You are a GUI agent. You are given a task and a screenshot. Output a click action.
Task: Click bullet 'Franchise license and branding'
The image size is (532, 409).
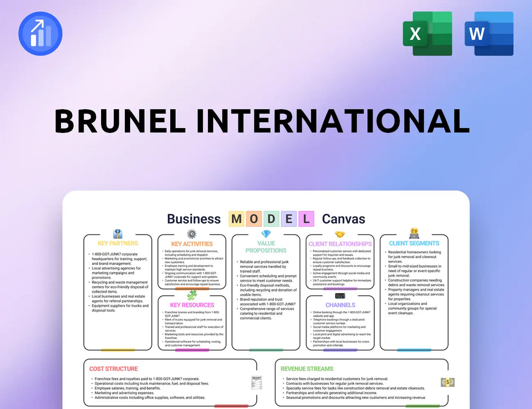pyautogui.click(x=192, y=314)
